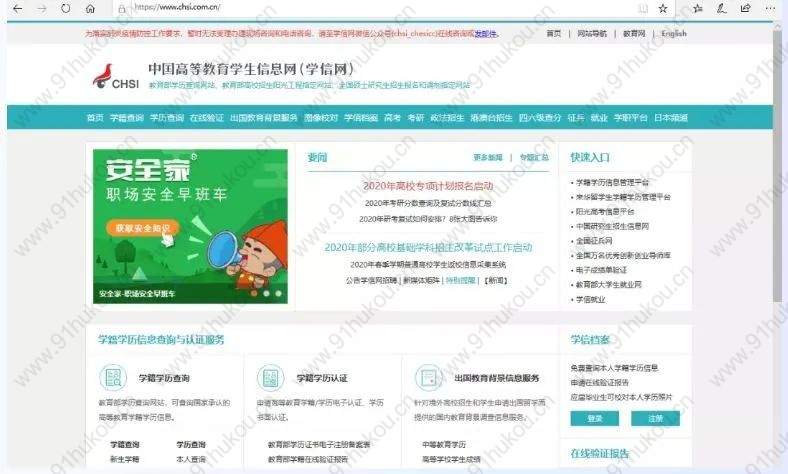Open 学职平台 navigation item
The height and width of the screenshot is (474, 788).
631,118
